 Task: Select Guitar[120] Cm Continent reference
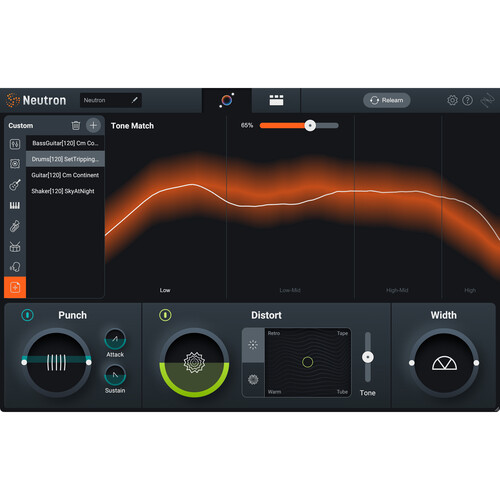click(x=65, y=175)
